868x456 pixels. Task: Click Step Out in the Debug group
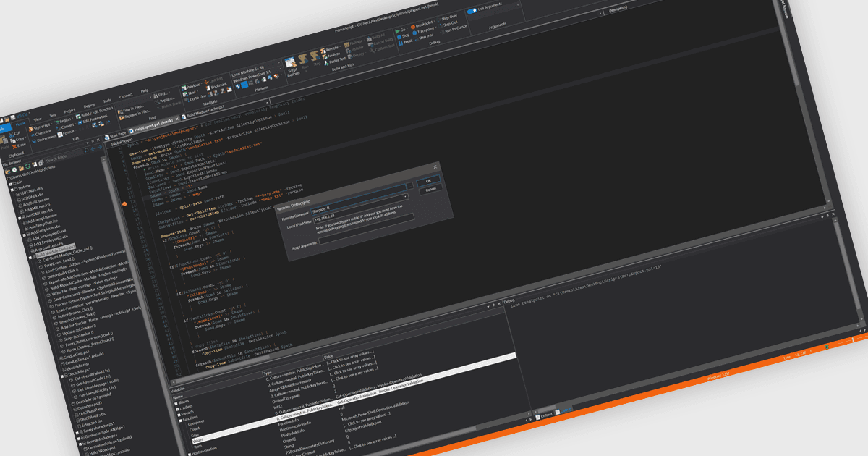(x=449, y=23)
